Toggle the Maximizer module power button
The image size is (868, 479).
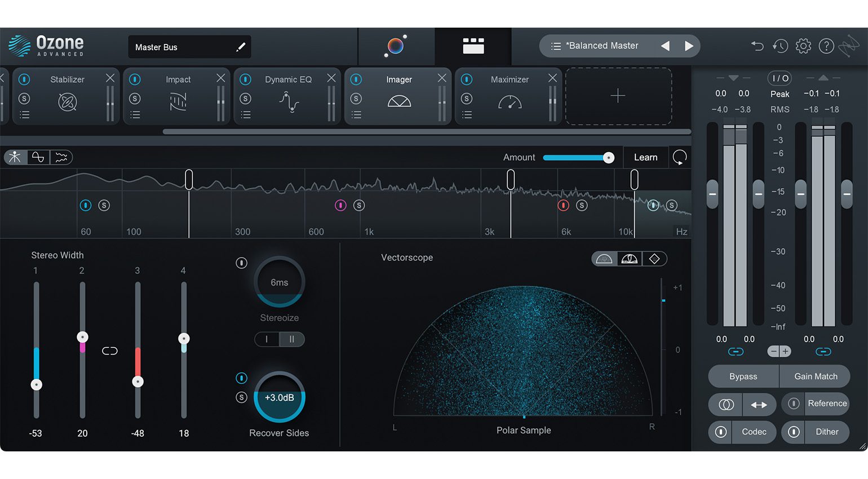(x=466, y=79)
